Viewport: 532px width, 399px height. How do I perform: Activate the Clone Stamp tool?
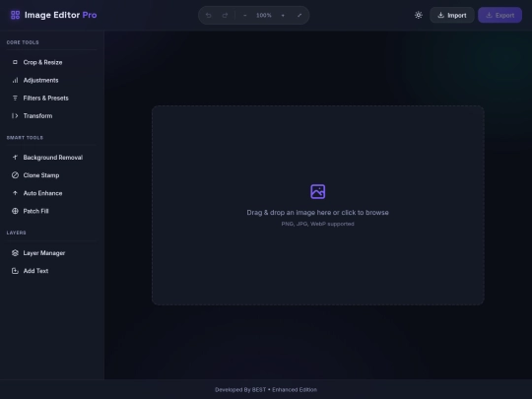coord(51,175)
